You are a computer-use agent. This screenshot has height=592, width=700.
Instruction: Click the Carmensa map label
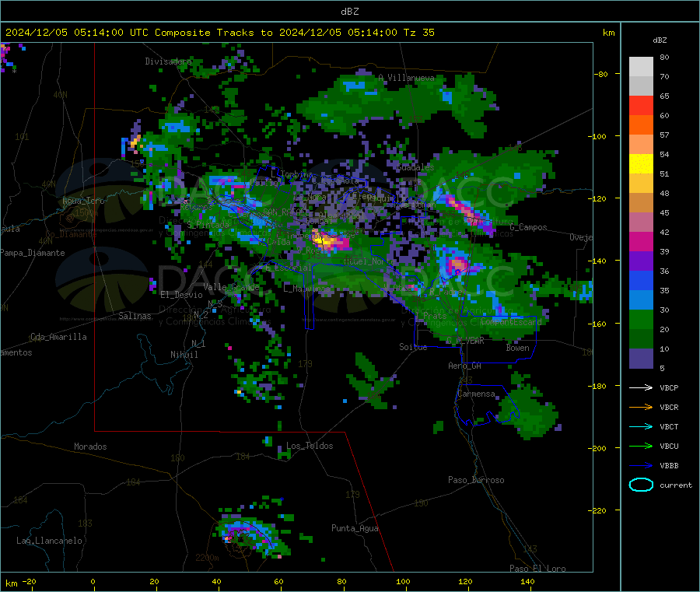point(476,394)
